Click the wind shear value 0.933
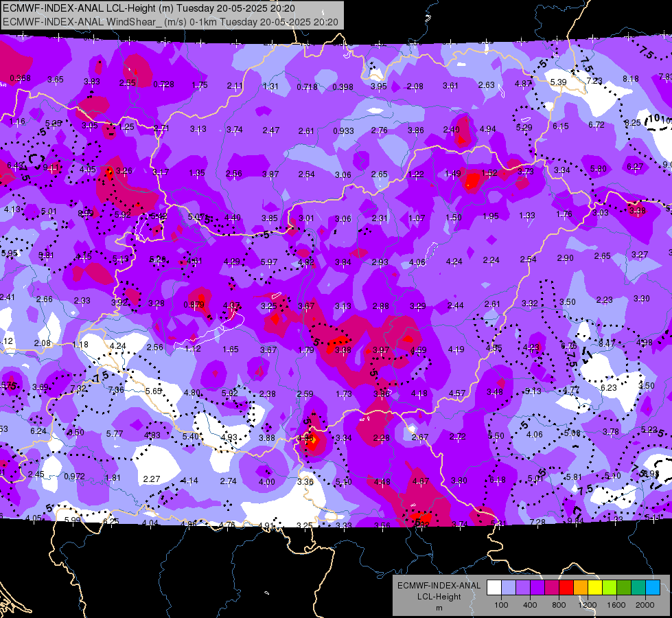 [344, 130]
